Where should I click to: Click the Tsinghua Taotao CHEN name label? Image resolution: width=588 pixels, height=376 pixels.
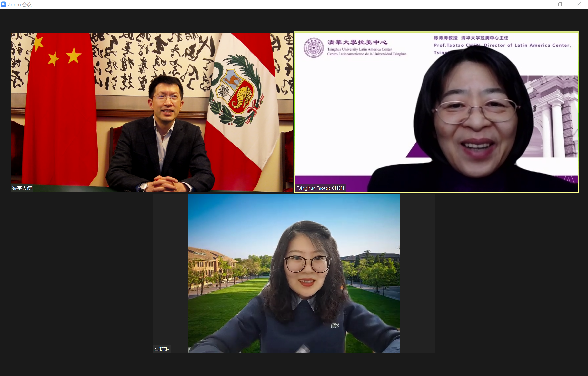click(320, 188)
